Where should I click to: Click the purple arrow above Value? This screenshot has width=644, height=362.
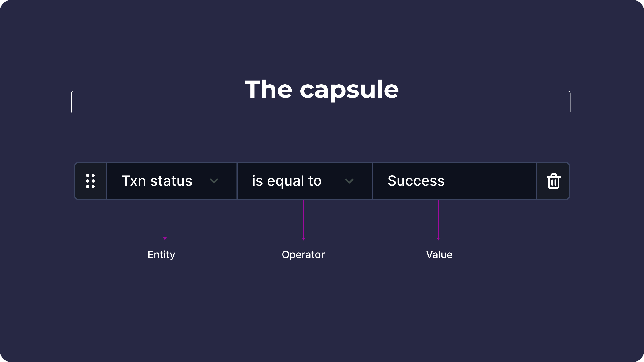[x=438, y=220]
